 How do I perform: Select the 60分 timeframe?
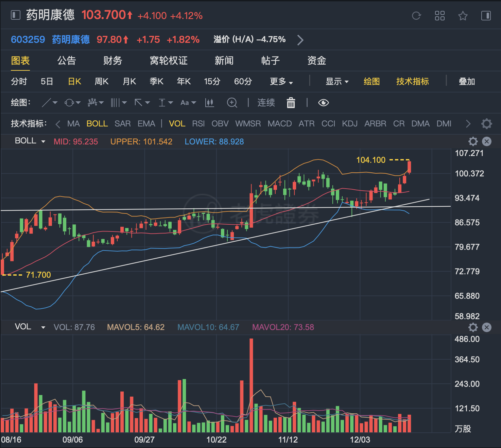click(x=243, y=82)
